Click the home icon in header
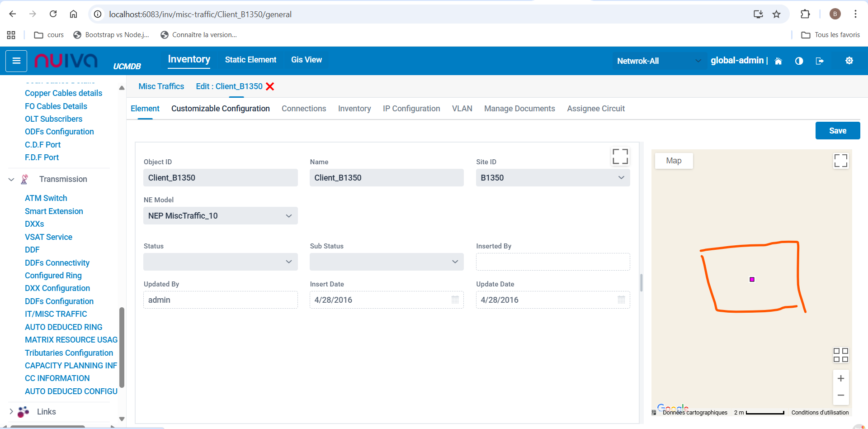 (x=778, y=61)
